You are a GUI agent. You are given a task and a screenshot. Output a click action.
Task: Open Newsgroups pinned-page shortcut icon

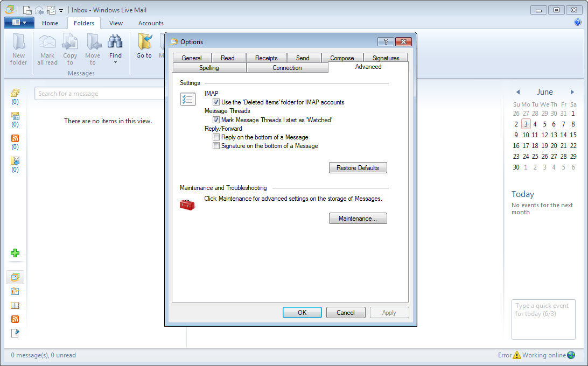(15, 333)
